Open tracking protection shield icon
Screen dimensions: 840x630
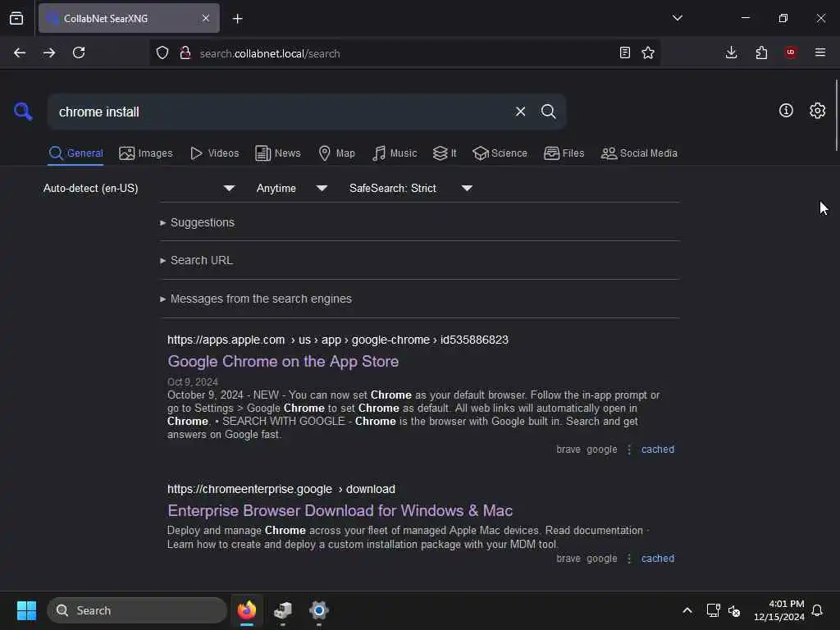coord(162,52)
